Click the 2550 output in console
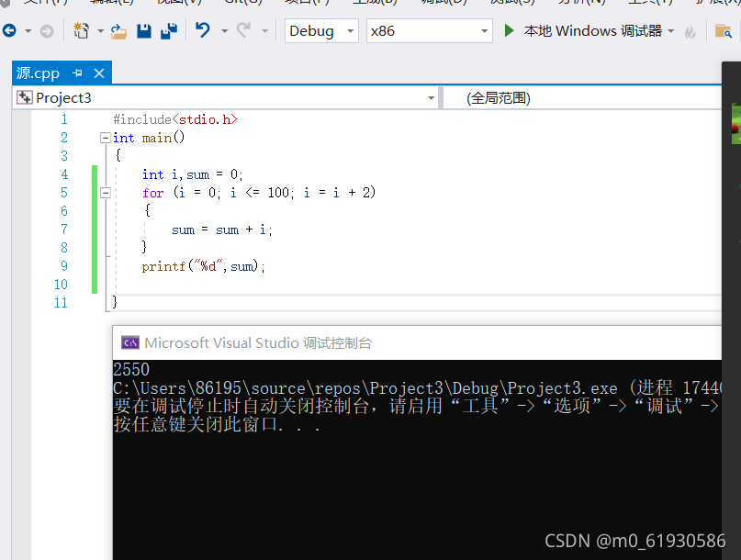Image resolution: width=741 pixels, height=560 pixels. tap(131, 370)
